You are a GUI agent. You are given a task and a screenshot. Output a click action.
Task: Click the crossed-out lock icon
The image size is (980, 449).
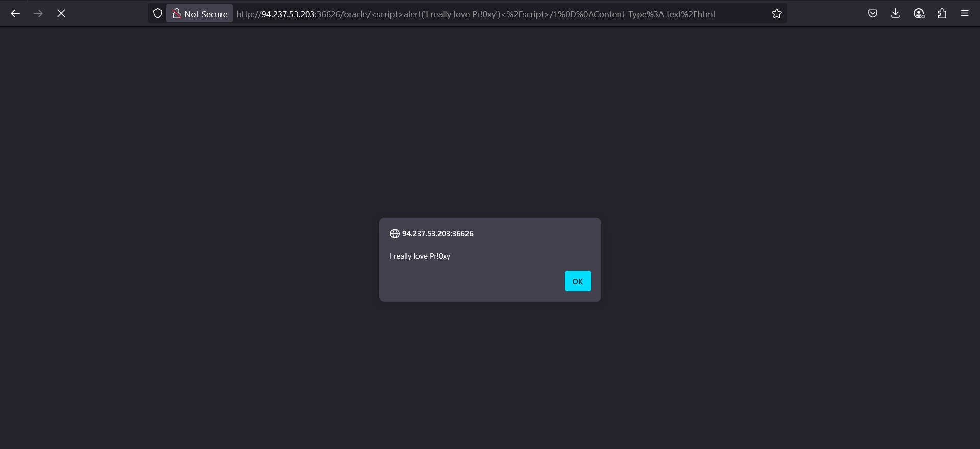pyautogui.click(x=177, y=14)
